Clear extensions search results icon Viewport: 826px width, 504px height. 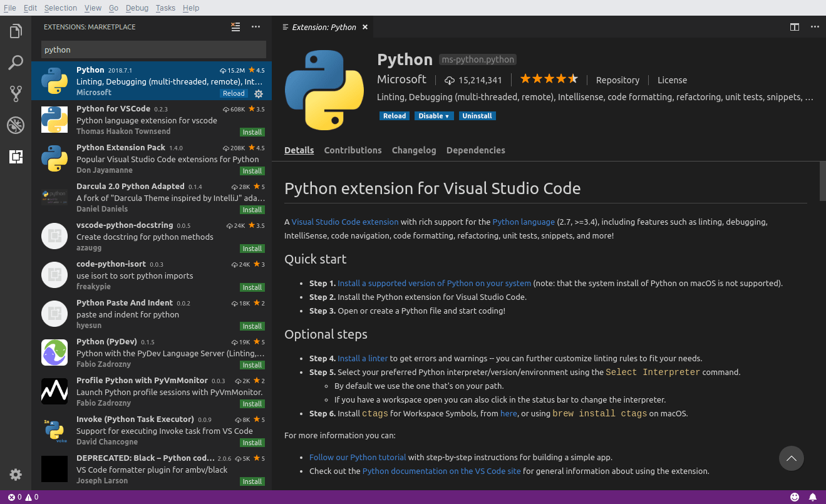click(235, 27)
